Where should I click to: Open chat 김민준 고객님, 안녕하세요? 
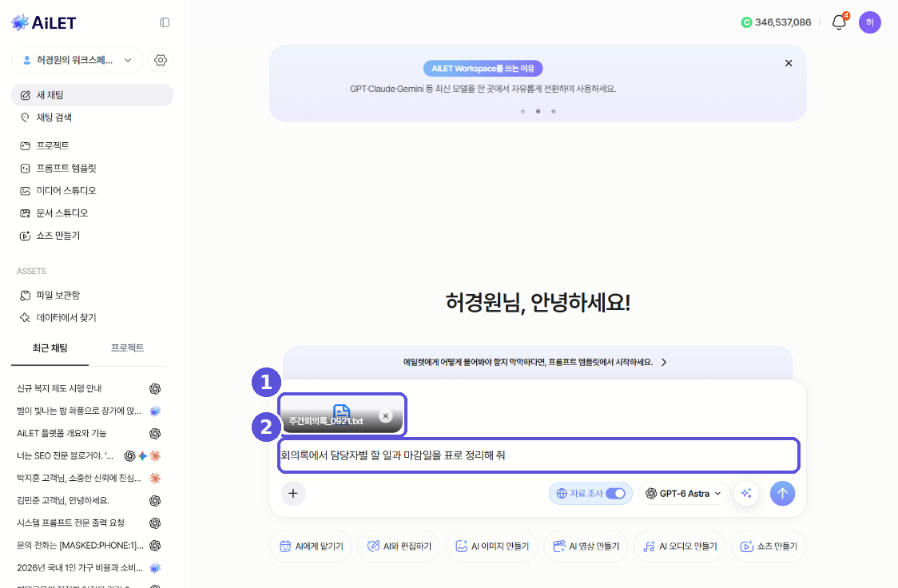pyautogui.click(x=89, y=500)
